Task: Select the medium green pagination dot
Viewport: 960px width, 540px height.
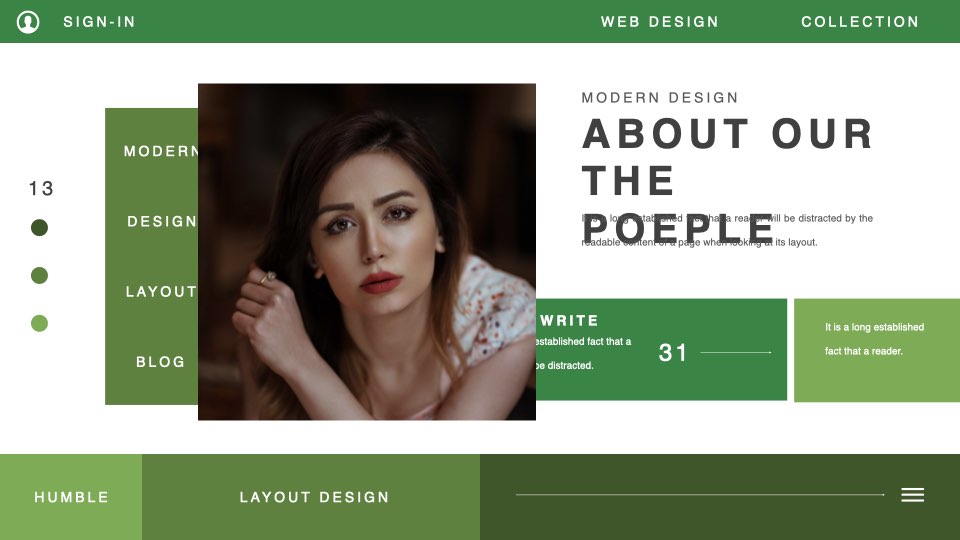Action: coord(39,275)
